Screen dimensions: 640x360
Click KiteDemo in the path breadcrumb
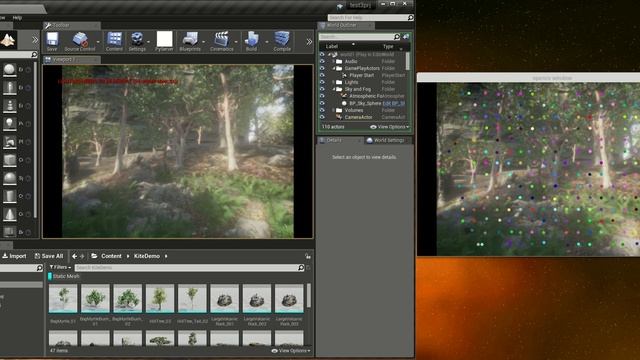tap(147, 256)
